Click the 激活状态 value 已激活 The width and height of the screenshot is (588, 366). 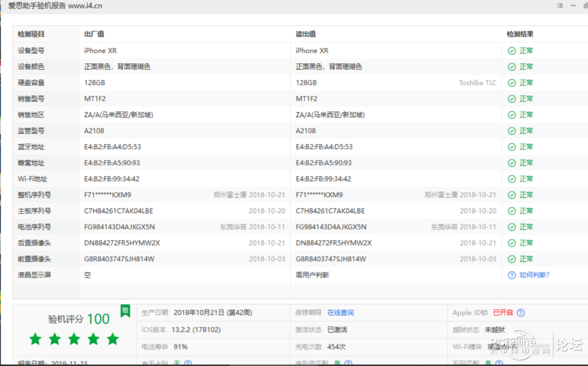pos(337,330)
